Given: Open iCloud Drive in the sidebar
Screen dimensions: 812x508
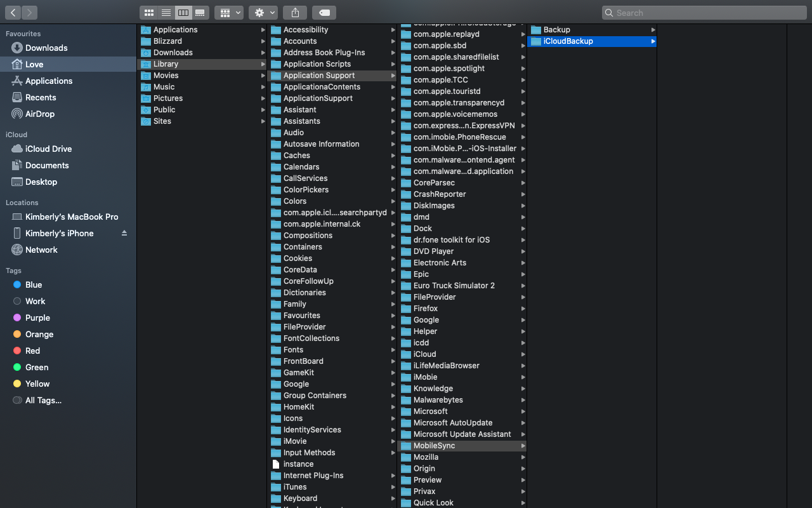Looking at the screenshot, I should [x=68, y=149].
